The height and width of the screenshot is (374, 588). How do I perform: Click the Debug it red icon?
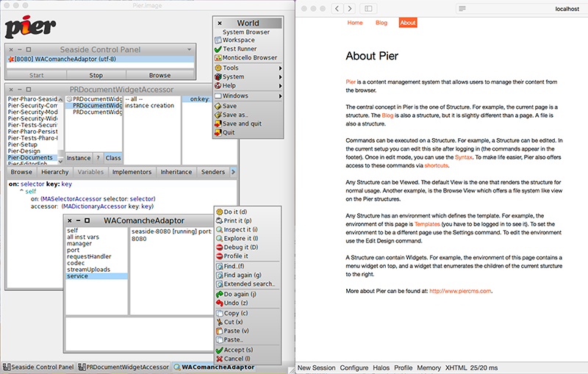[x=220, y=248]
